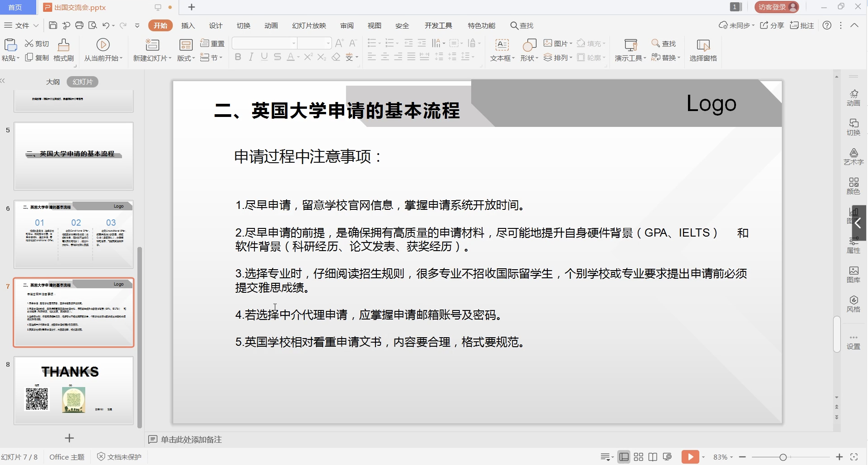868x465 pixels.
Task: Click the zoom slider handle
Action: (x=783, y=457)
